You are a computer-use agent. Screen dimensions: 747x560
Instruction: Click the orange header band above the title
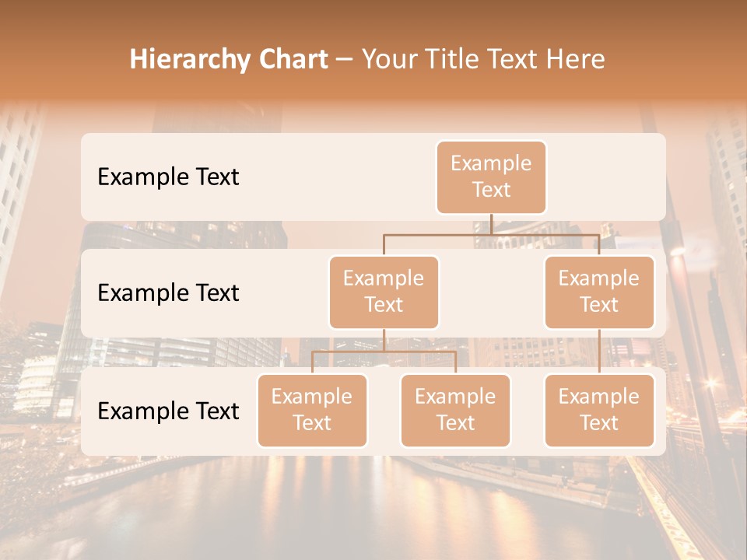point(373,19)
